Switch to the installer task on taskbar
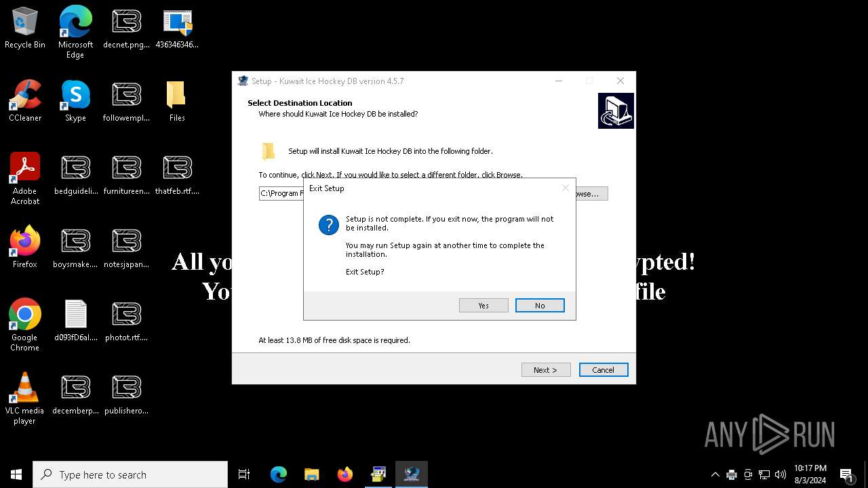 click(x=378, y=474)
